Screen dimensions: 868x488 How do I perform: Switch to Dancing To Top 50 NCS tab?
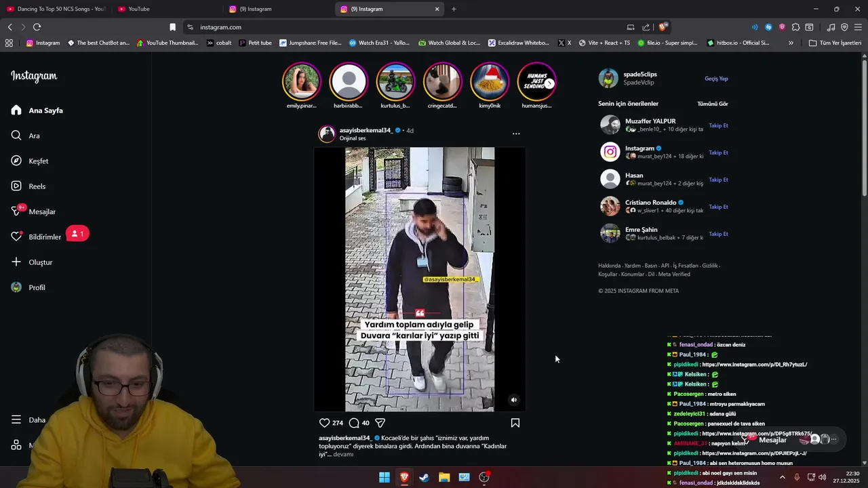click(56, 9)
